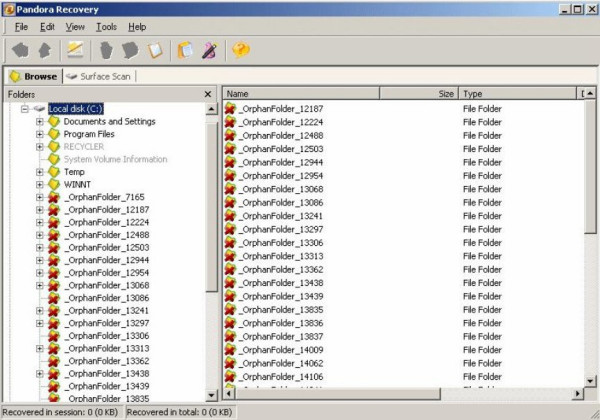Click the Size column header
The width and height of the screenshot is (600, 420).
click(x=418, y=93)
